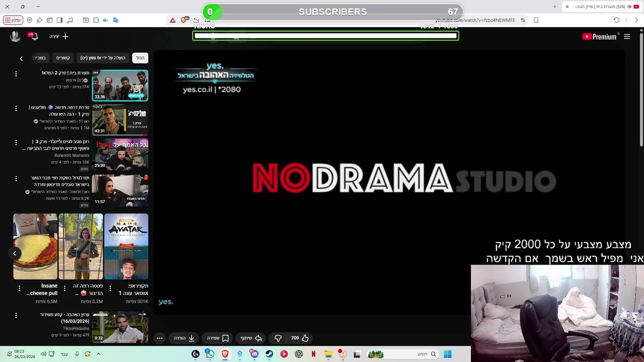Open the 'חוליגנים פרק 1' video thumbnail
Image resolution: width=644 pixels, height=362 pixels.
pyautogui.click(x=120, y=120)
